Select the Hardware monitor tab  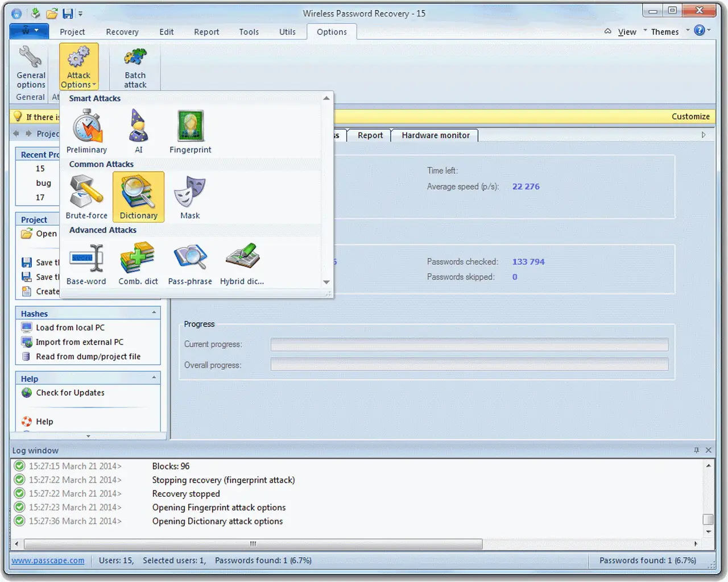(436, 135)
